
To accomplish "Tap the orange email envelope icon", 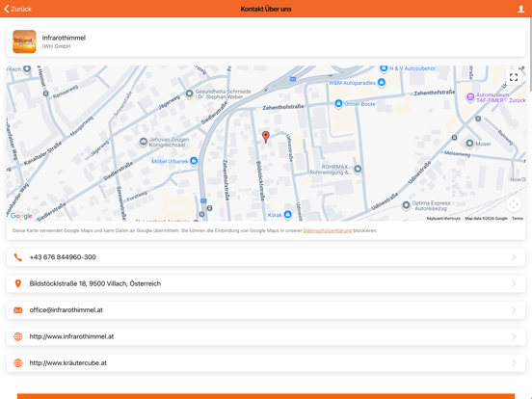I will [18, 310].
